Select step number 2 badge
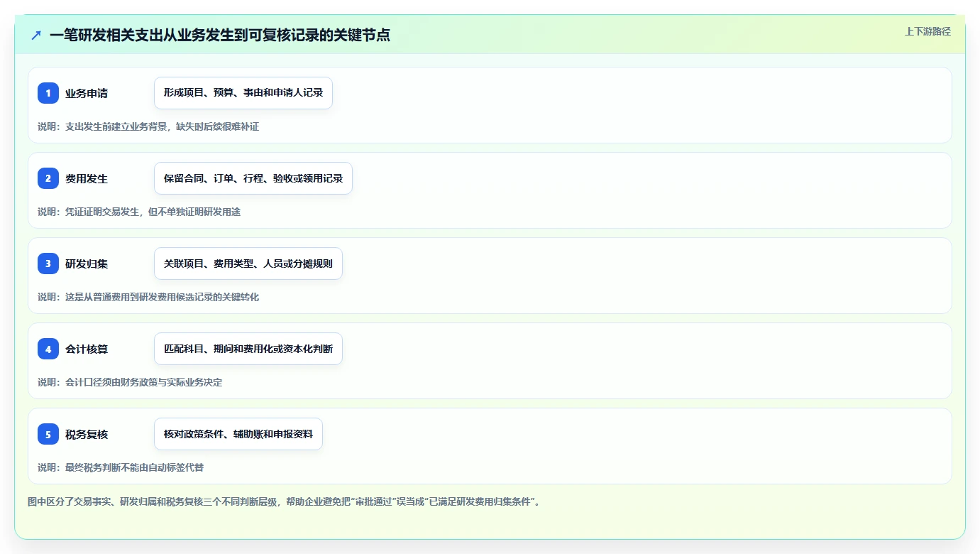980x554 pixels. click(x=48, y=178)
